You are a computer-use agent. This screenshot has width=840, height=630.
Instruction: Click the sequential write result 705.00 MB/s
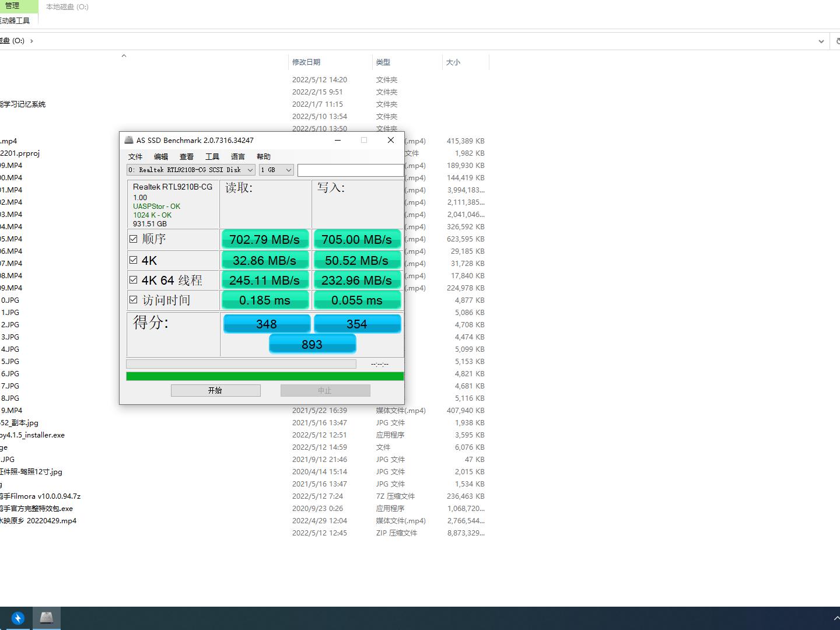click(357, 239)
